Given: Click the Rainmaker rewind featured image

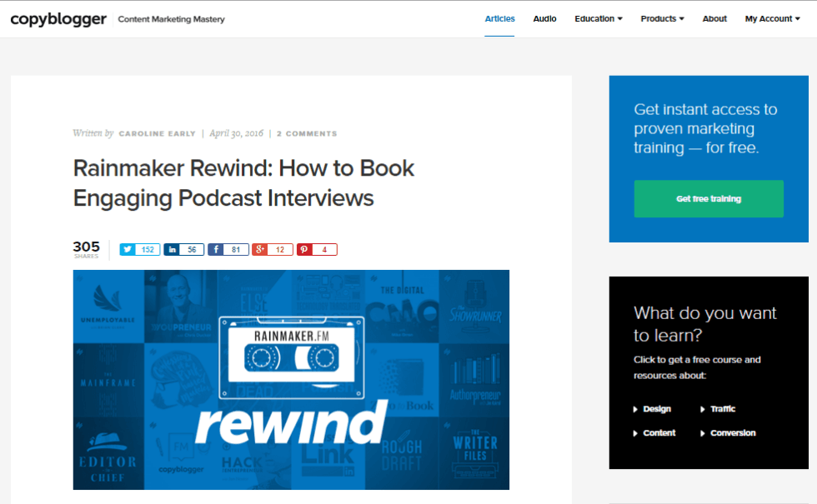Looking at the screenshot, I should coord(291,379).
